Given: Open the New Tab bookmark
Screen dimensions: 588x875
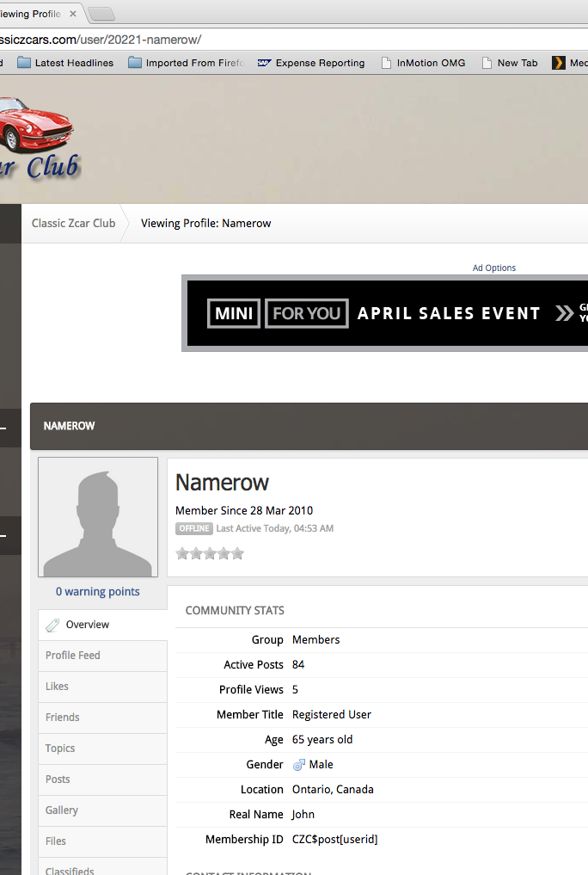Looking at the screenshot, I should pos(510,63).
